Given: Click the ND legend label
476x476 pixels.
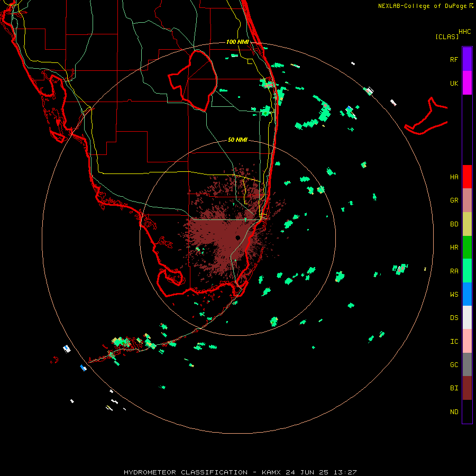Looking at the screenshot, I should pos(454,412).
